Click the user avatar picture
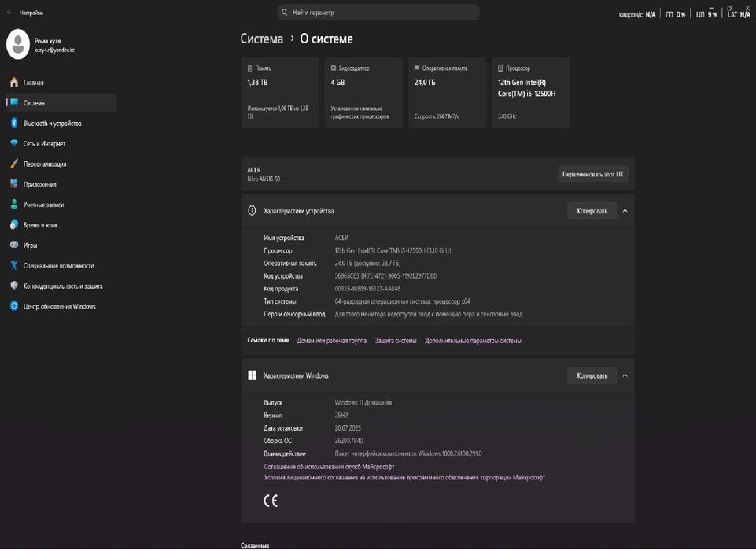This screenshot has width=756, height=551. pos(18,44)
